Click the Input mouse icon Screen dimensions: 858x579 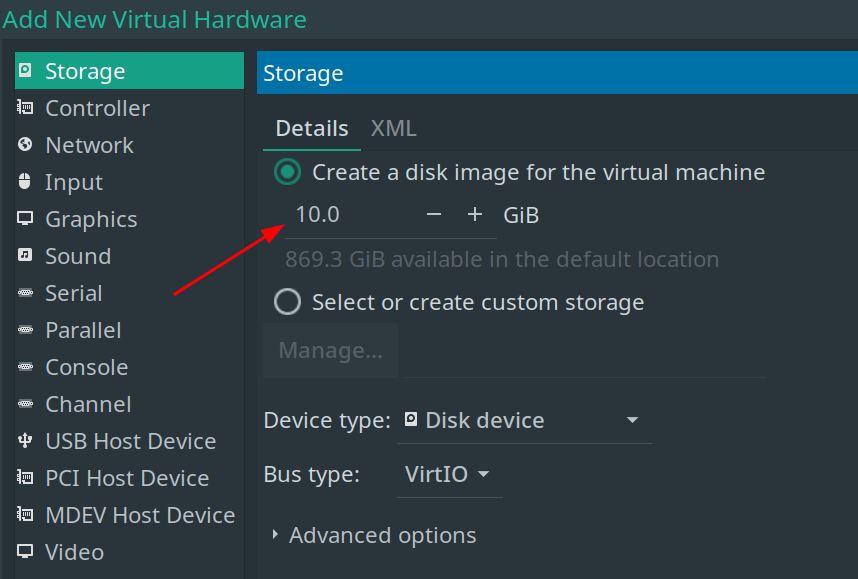(25, 182)
